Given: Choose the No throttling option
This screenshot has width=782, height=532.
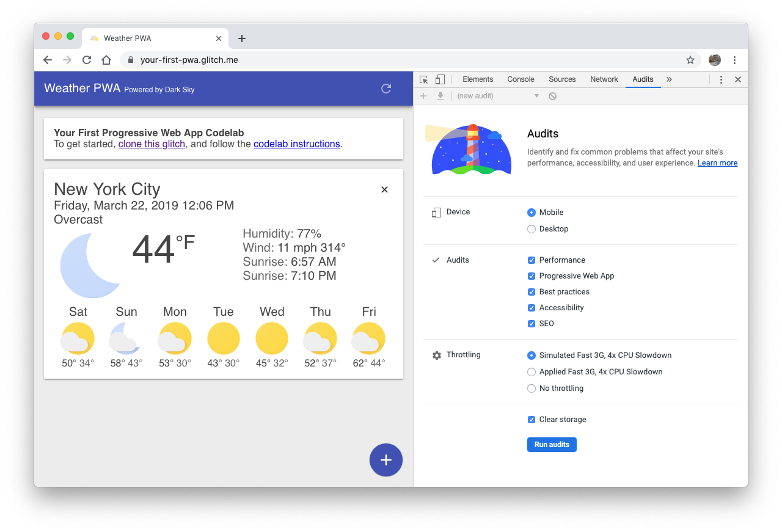Looking at the screenshot, I should [532, 388].
